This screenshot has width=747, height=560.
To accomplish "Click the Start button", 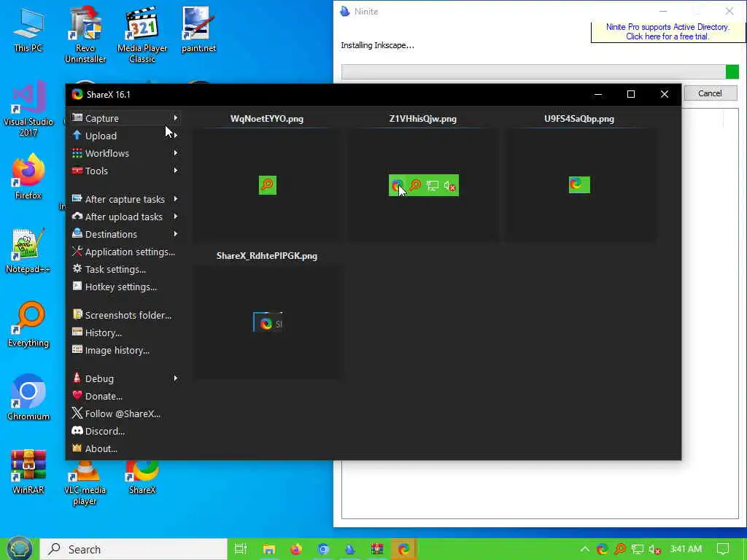I will (x=19, y=549).
